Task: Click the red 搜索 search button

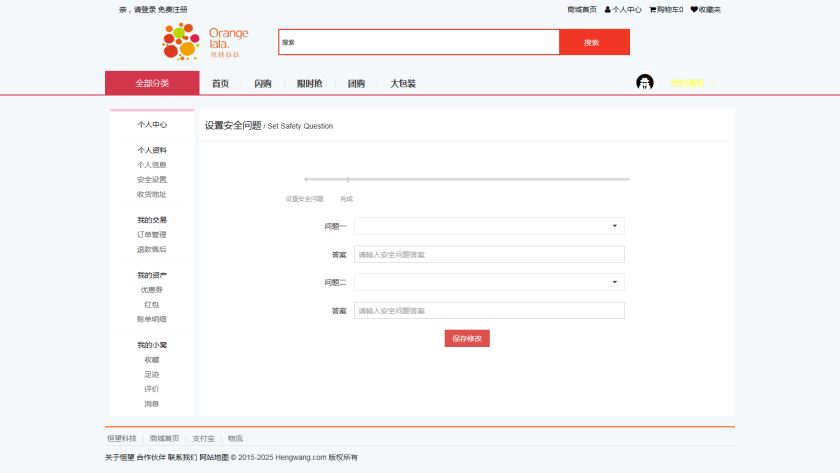Action: click(595, 42)
